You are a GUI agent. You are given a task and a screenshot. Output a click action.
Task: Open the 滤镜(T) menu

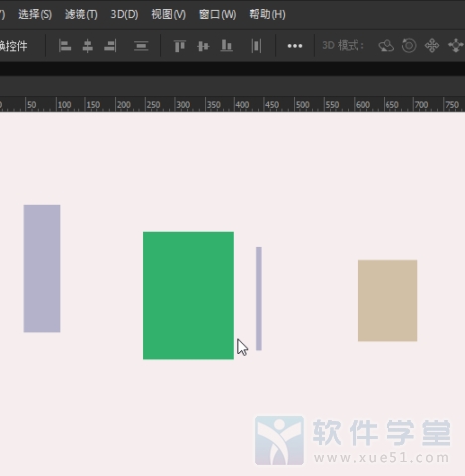tap(81, 14)
